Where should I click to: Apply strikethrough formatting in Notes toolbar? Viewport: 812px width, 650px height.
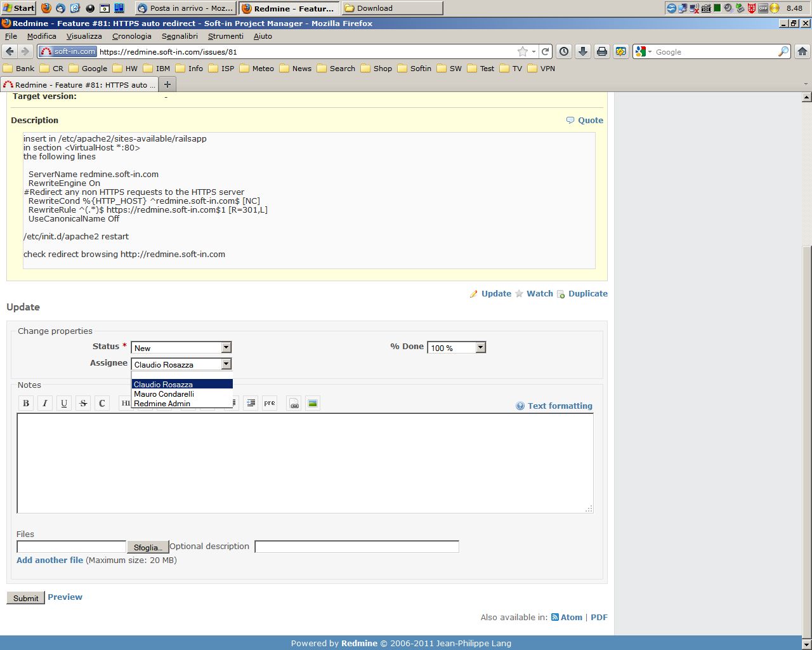[83, 403]
